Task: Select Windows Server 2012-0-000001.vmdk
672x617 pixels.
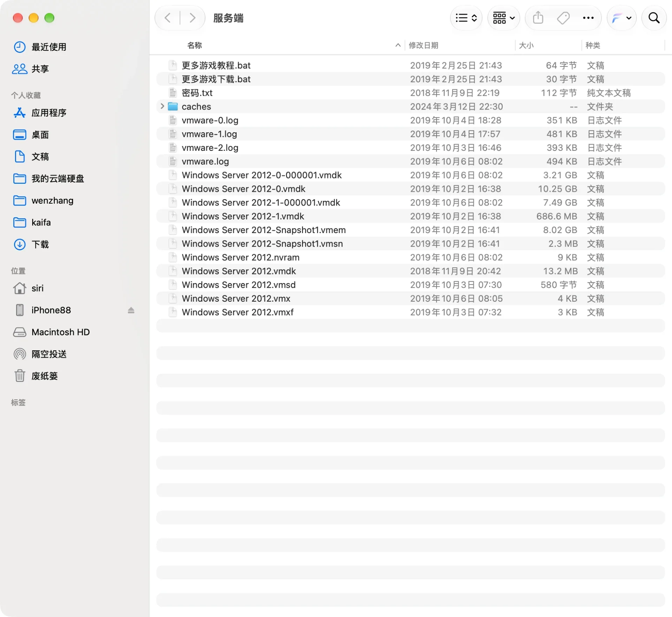Action: pos(411,175)
